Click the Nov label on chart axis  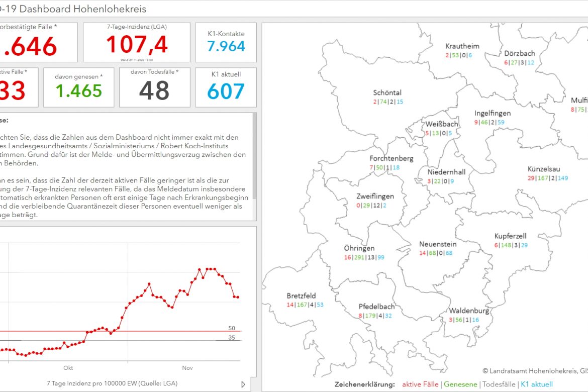pos(187,368)
